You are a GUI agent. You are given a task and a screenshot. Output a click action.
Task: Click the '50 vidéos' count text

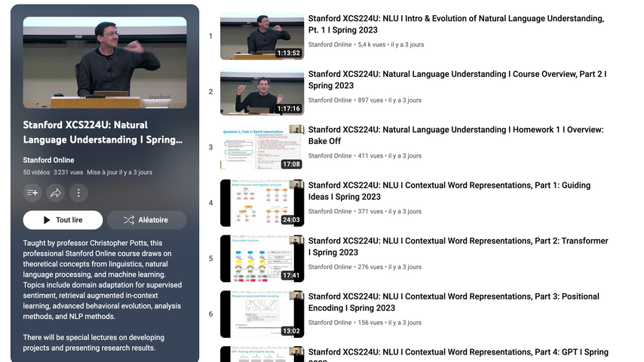pos(36,172)
